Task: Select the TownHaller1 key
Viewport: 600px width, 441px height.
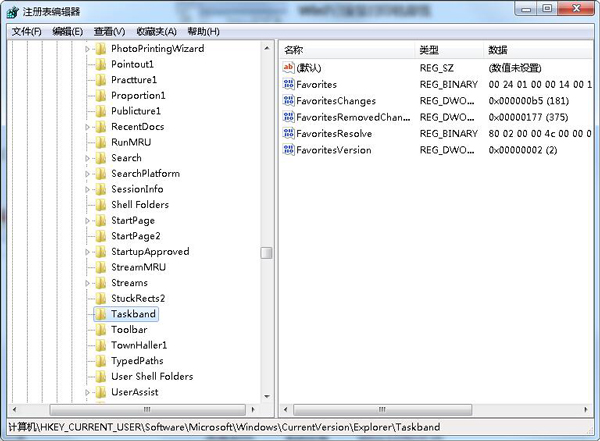Action: tap(139, 345)
